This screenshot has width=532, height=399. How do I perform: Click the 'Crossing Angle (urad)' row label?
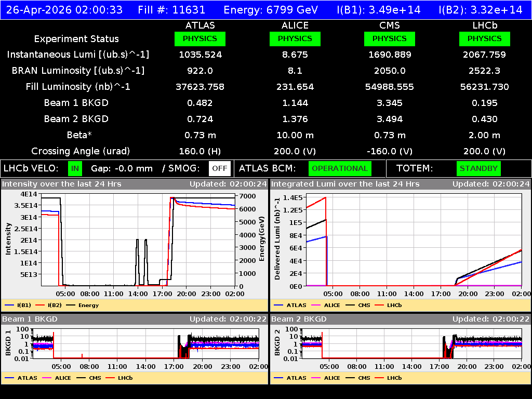[81, 151]
